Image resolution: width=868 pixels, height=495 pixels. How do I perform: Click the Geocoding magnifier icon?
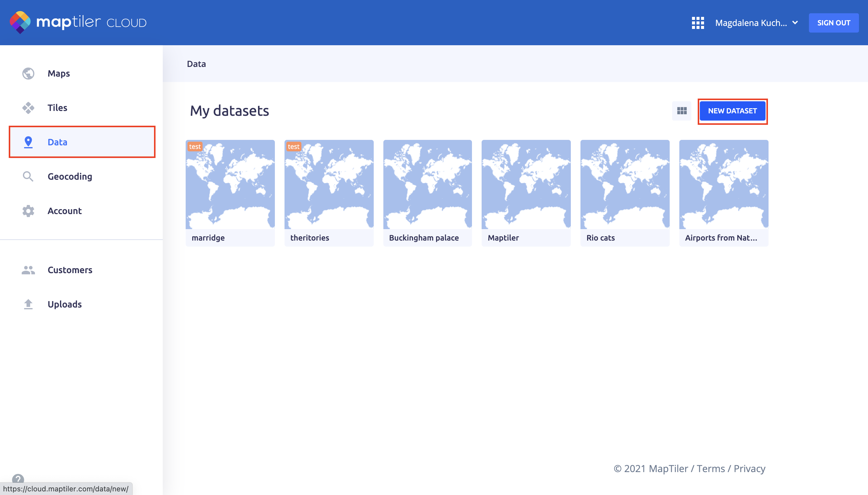[28, 176]
